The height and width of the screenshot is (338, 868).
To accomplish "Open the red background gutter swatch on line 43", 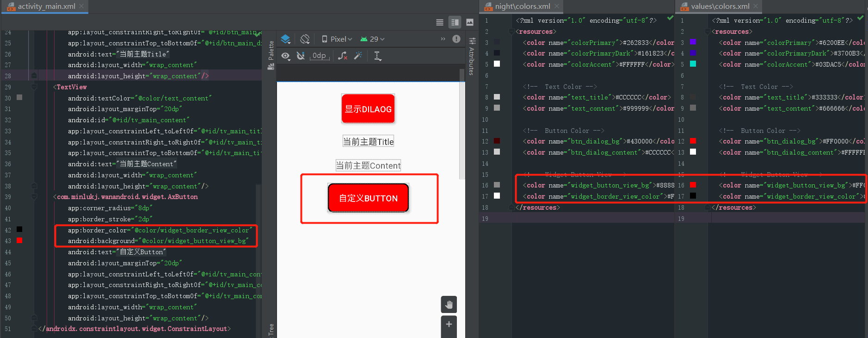I will pos(19,240).
